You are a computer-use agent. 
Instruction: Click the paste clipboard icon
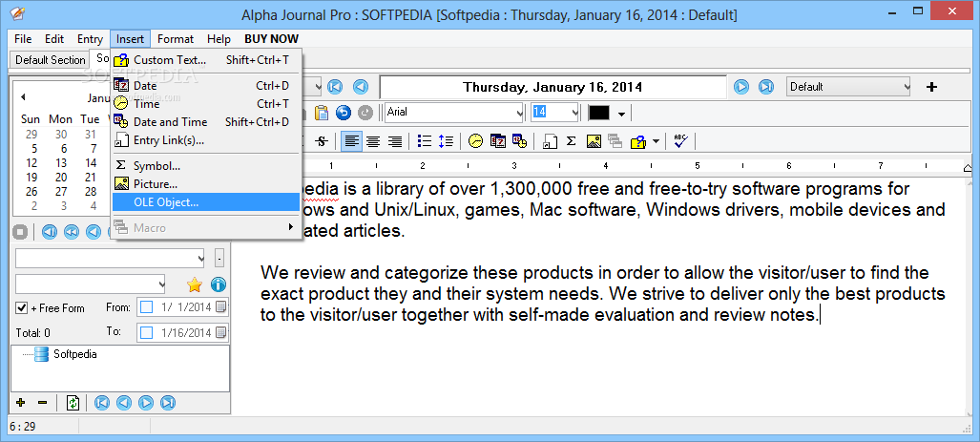click(x=322, y=113)
